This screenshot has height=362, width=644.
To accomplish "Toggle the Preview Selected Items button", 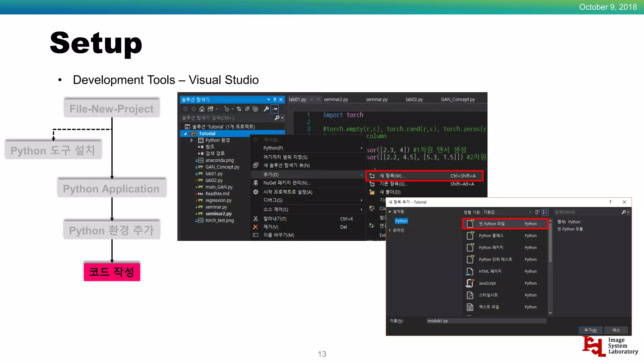I will 275,109.
